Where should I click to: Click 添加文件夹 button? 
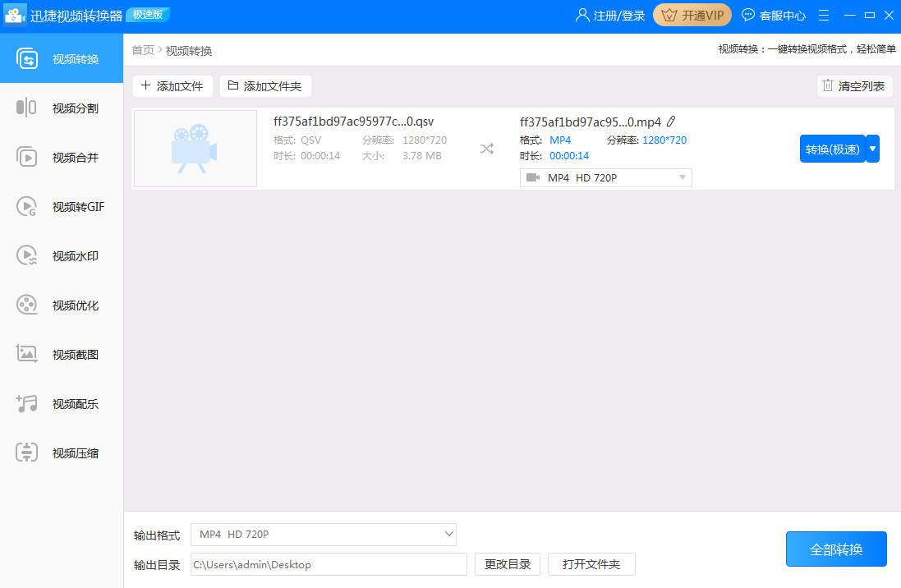tap(265, 86)
